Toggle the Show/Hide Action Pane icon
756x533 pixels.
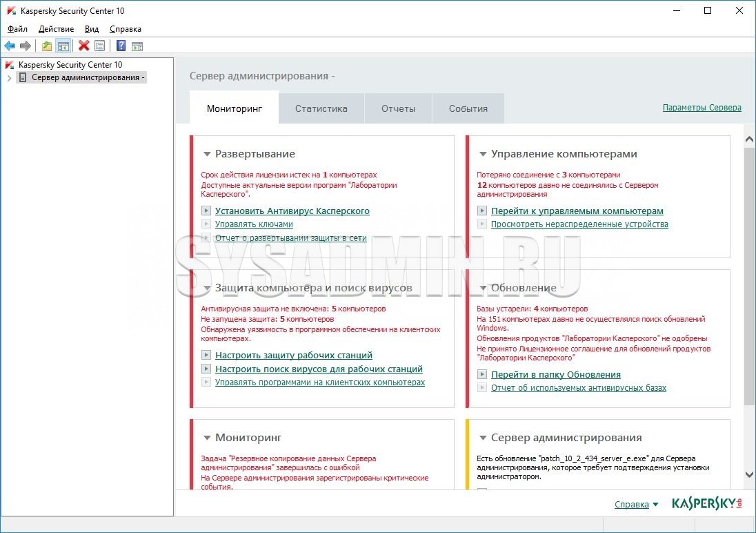pyautogui.click(x=137, y=46)
